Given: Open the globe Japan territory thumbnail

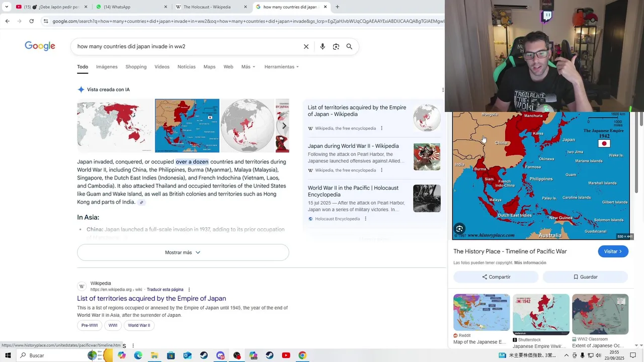Looking at the screenshot, I should tap(248, 126).
